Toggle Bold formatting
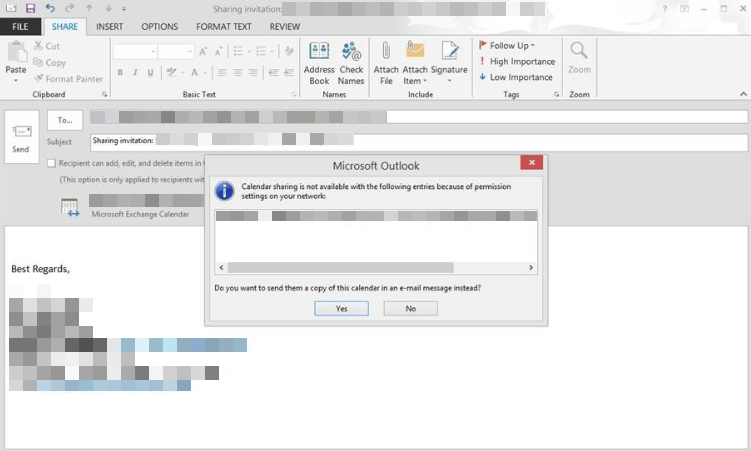 tap(120, 72)
